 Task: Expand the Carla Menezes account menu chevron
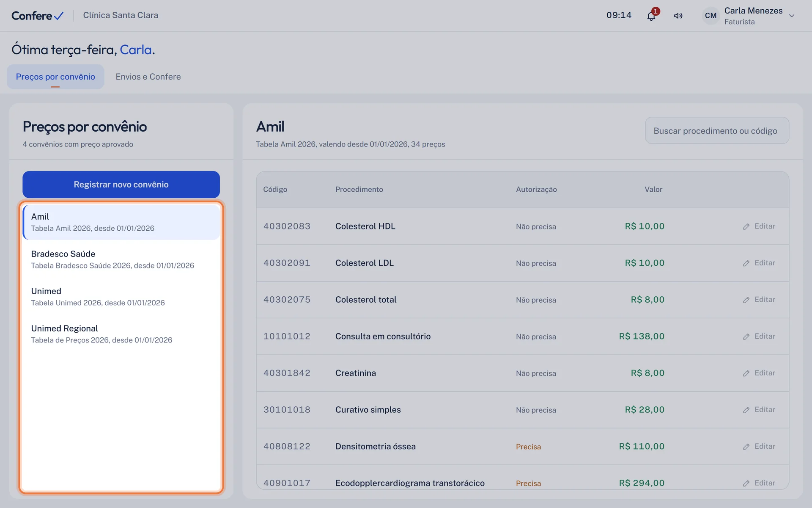(792, 16)
